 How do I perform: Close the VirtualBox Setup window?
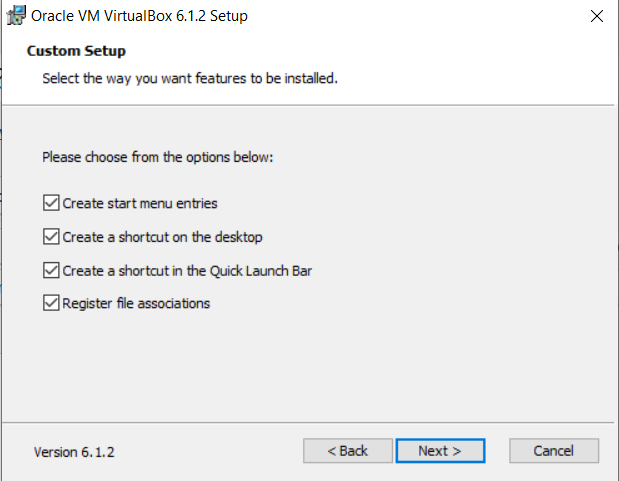pyautogui.click(x=596, y=16)
